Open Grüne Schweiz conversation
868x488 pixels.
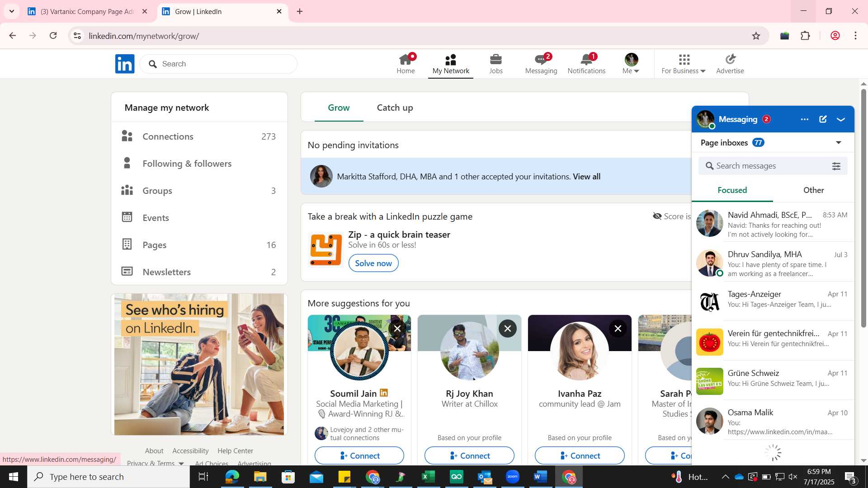pyautogui.click(x=773, y=380)
